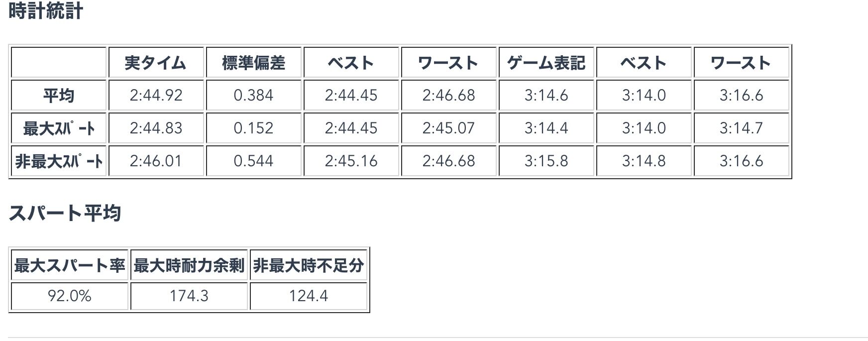Click the standard deviation value 0.384

253,95
